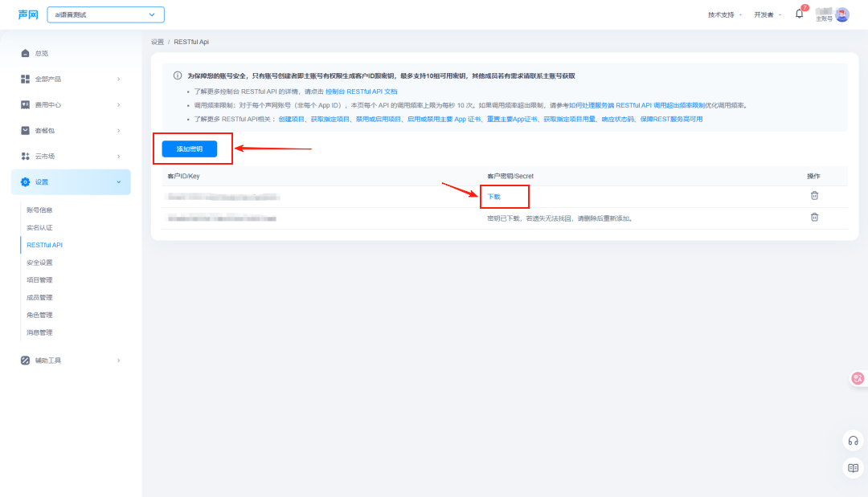
Task: Click the 云市场 sidebar icon
Action: 25,156
